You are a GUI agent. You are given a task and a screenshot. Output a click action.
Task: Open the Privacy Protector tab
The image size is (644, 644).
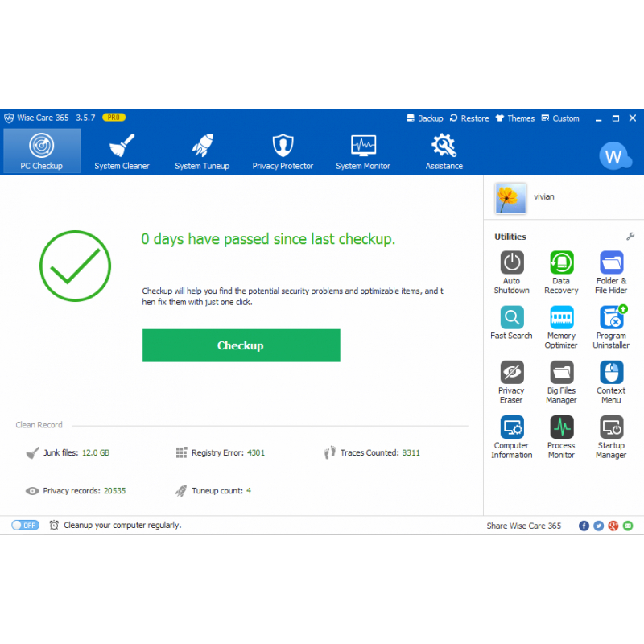click(x=282, y=151)
